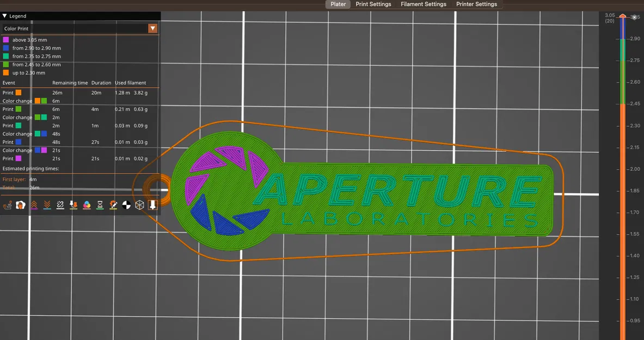Click layer slider at the 2.90 tick
Image resolution: width=644 pixels, height=340 pixels.
[x=623, y=39]
